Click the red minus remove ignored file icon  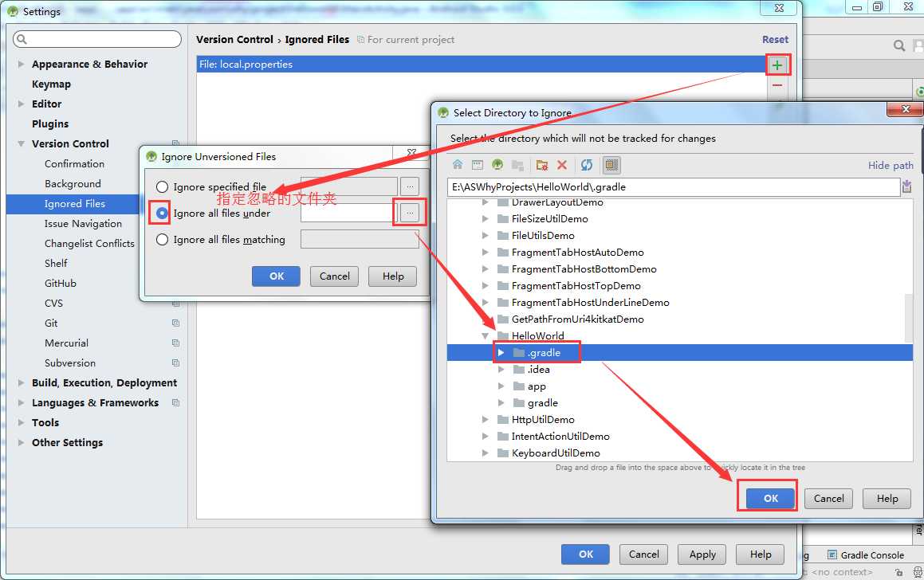777,85
